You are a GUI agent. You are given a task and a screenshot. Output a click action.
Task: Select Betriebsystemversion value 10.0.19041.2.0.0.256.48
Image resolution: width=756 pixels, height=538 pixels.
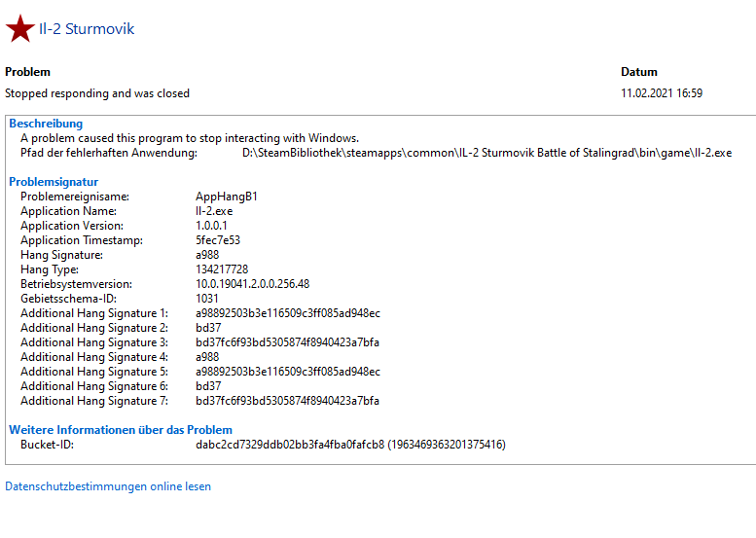[x=253, y=284]
